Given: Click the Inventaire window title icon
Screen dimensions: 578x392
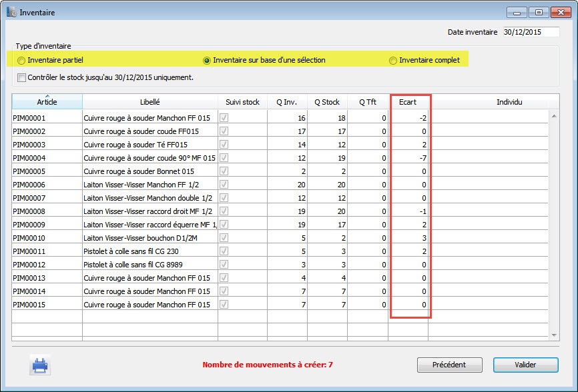Looking at the screenshot, I should pyautogui.click(x=11, y=12).
